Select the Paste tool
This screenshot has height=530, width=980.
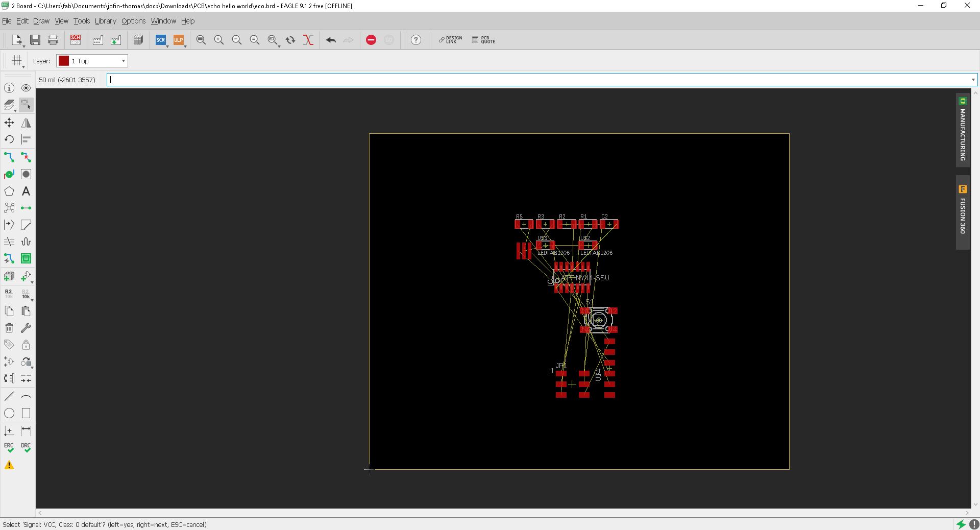[26, 311]
